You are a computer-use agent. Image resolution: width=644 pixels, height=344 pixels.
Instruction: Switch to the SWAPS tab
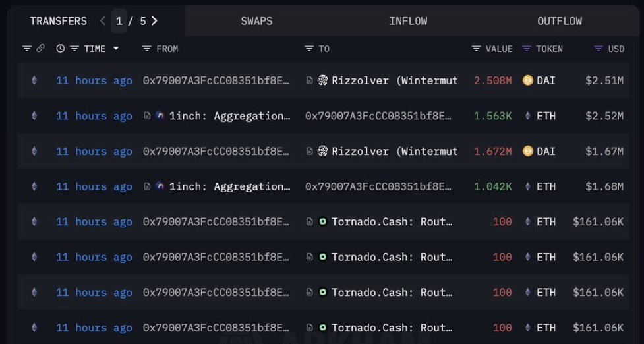click(x=256, y=21)
